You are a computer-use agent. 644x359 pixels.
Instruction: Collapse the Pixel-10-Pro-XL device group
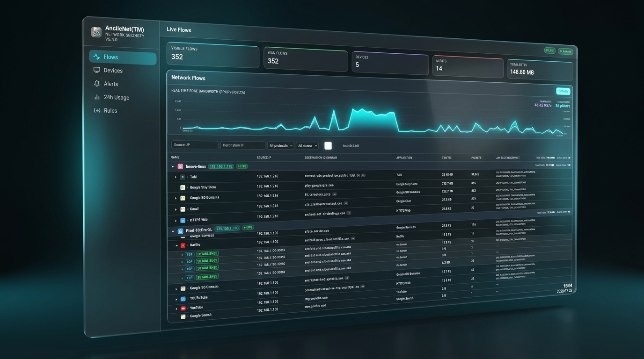point(173,231)
